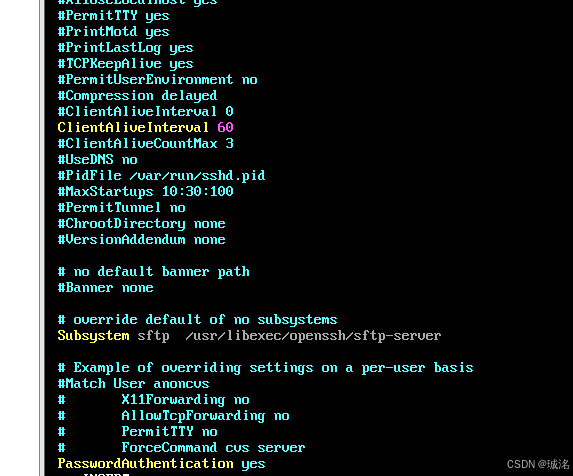Click the ClientAliveInterval 60 line
The image size is (573, 476).
[x=145, y=127]
